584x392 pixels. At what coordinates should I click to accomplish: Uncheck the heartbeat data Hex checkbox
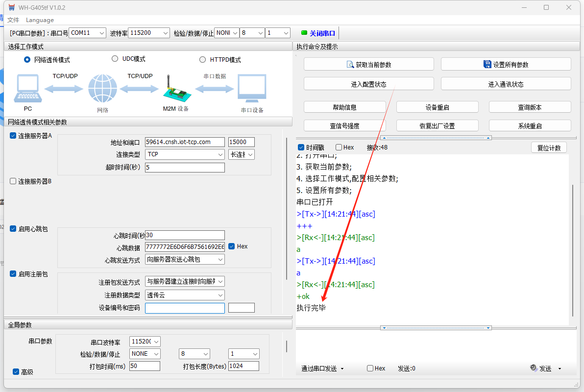(x=232, y=246)
